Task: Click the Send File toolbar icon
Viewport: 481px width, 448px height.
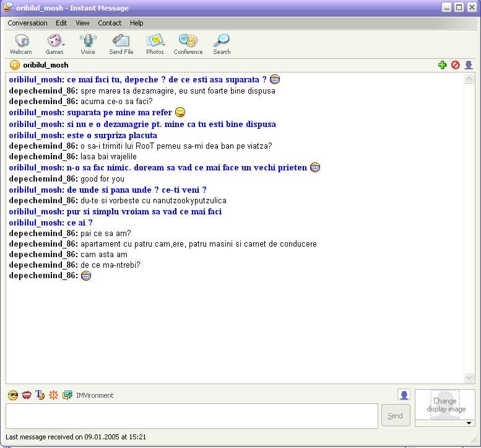Action: coord(121,44)
